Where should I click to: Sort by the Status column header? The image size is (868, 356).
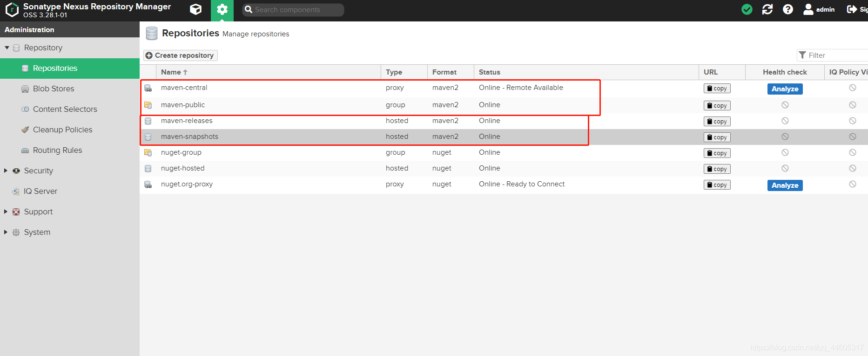tap(586, 72)
